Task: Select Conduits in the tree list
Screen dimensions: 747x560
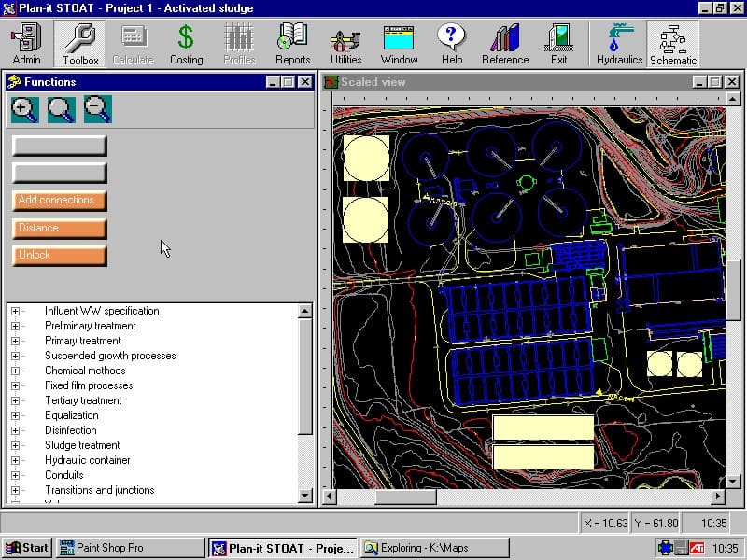Action: pyautogui.click(x=63, y=475)
